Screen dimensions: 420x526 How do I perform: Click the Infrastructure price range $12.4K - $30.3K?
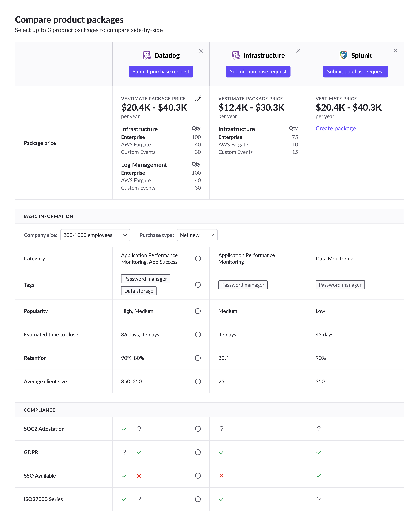point(251,107)
